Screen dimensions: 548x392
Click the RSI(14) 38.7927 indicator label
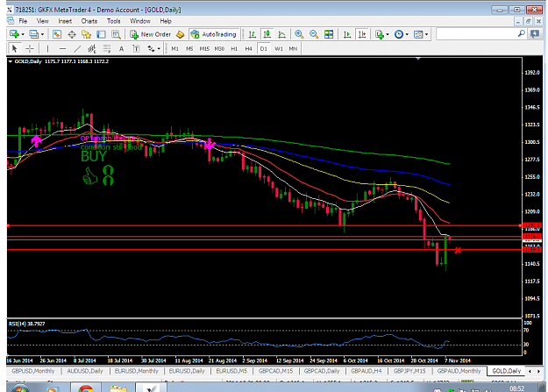(27, 324)
